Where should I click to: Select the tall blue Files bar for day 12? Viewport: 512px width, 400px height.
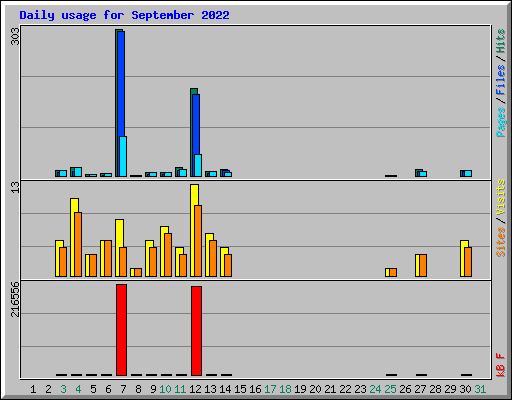[196, 124]
